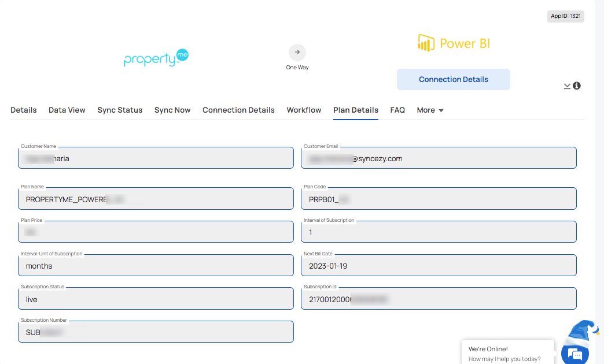
Task: Select the Plan Details tab
Action: 356,110
